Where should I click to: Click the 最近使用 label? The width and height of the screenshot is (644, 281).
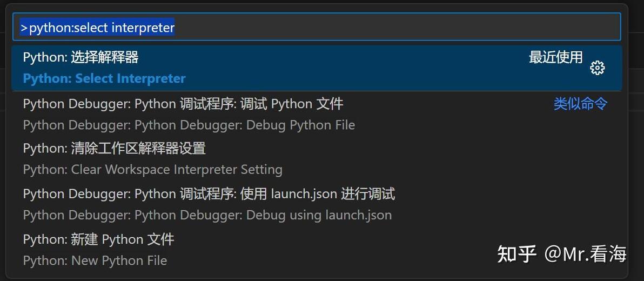click(x=556, y=57)
